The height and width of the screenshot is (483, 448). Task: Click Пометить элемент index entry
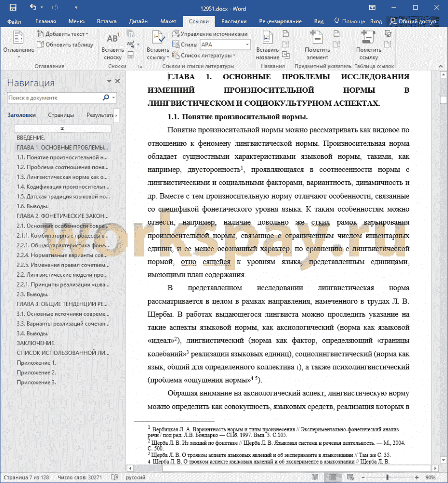point(317,45)
